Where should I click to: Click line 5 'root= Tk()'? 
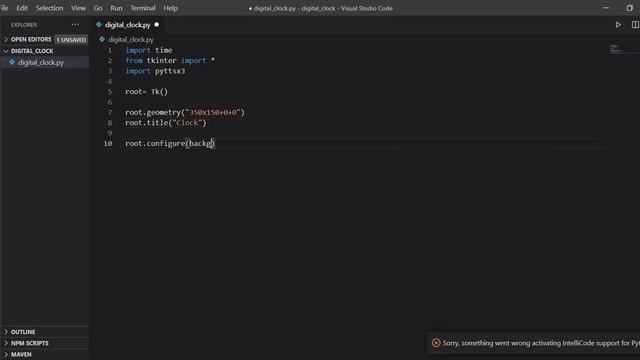click(147, 92)
